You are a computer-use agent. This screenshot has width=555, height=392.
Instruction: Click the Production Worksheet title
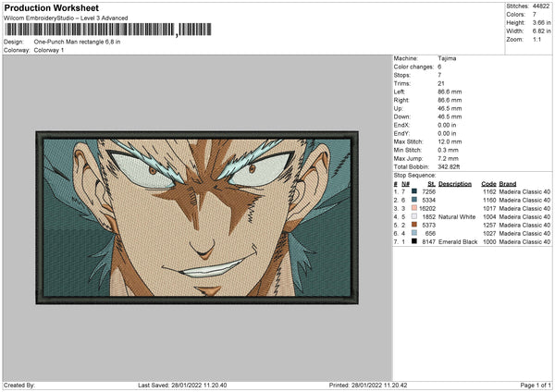(52, 7)
